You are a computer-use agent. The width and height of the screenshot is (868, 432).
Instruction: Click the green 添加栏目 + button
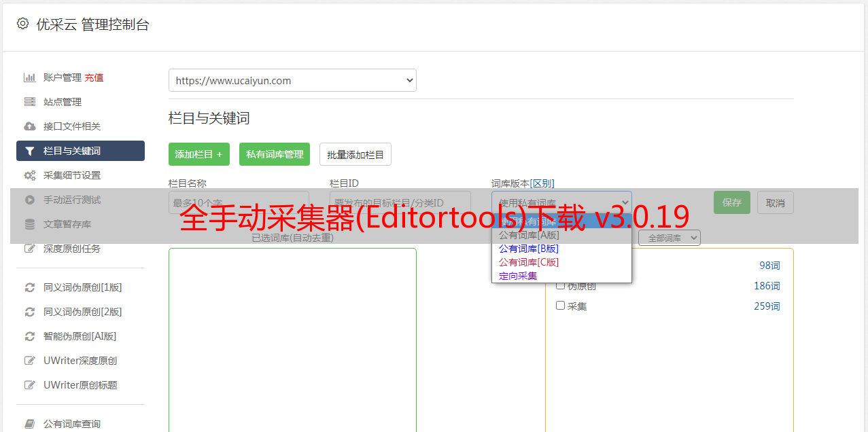pos(199,154)
